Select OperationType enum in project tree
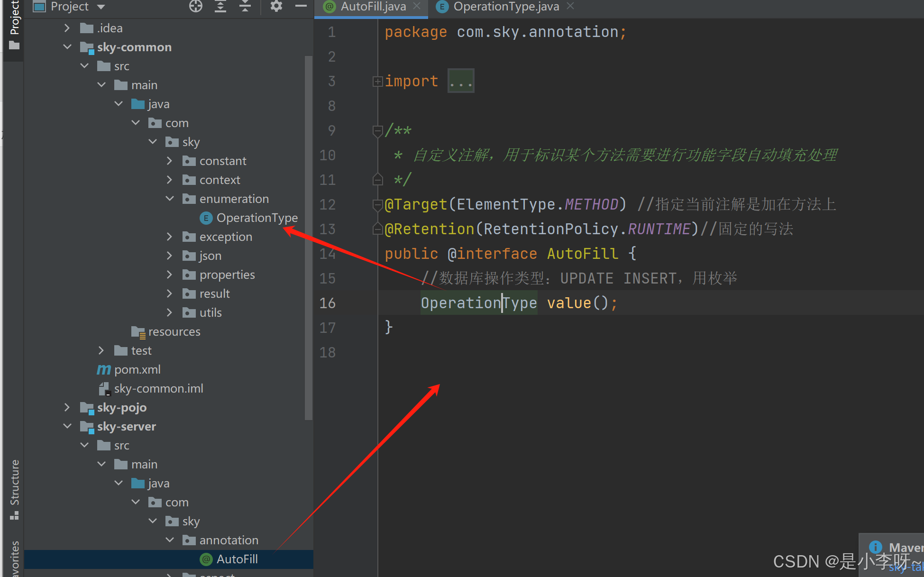The image size is (924, 577). point(256,218)
